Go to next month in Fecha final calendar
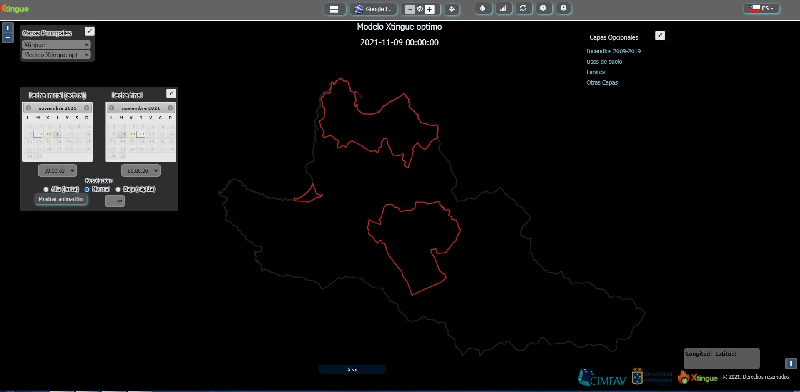 pyautogui.click(x=170, y=108)
